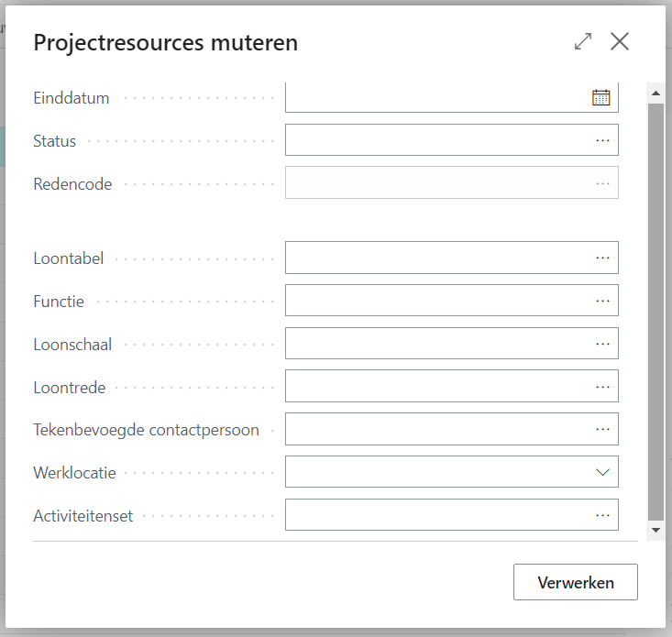Open Functie lookup ellipsis

[x=602, y=301]
